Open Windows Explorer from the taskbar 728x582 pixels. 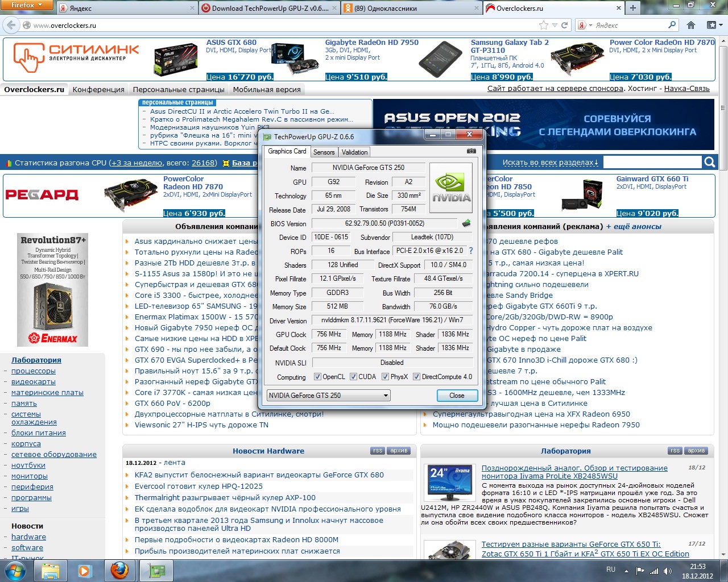[50, 571]
